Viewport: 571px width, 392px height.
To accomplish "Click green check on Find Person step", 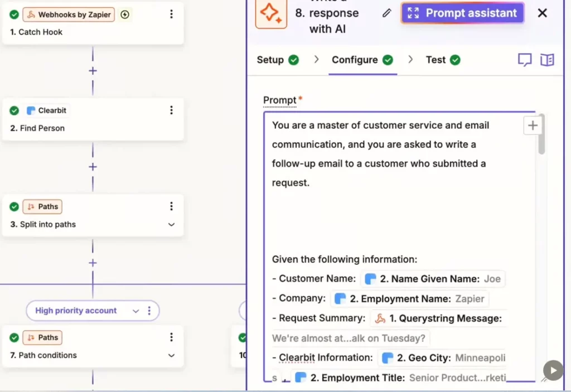I will [14, 110].
